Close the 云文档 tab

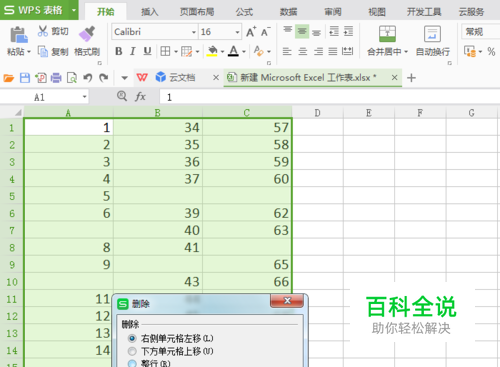tap(216, 78)
